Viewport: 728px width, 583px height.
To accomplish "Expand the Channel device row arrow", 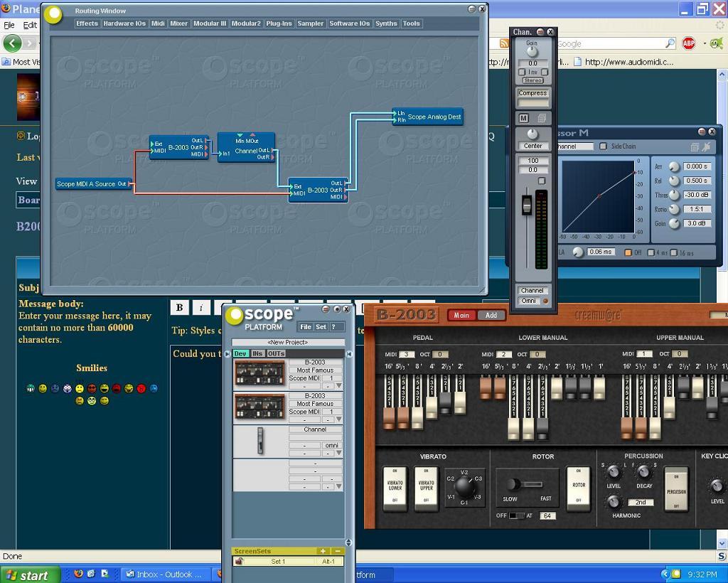I will click(339, 453).
